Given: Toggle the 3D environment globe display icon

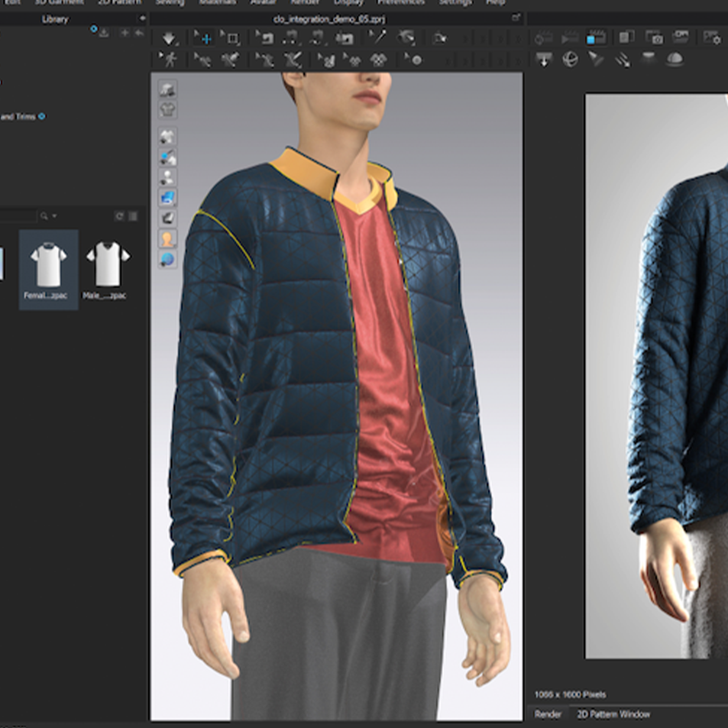Looking at the screenshot, I should point(167,259).
